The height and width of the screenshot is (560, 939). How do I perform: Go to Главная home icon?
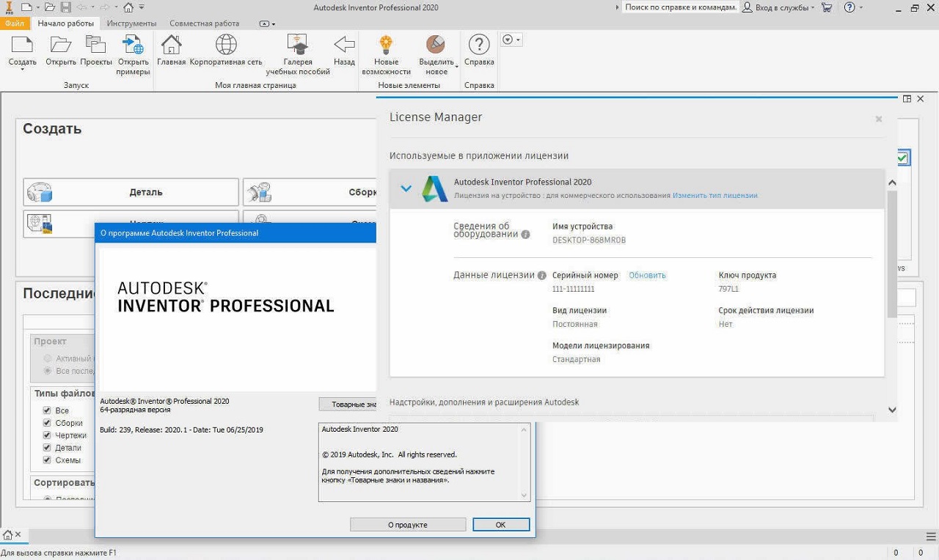(171, 45)
